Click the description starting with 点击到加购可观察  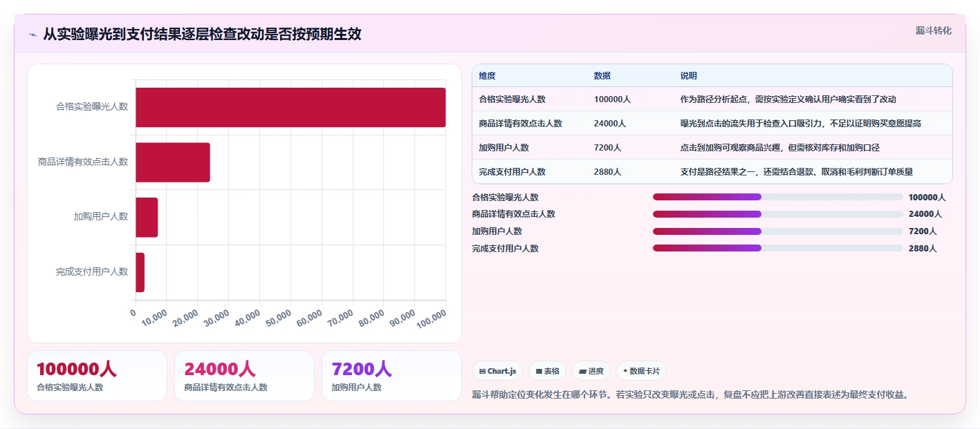[780, 148]
